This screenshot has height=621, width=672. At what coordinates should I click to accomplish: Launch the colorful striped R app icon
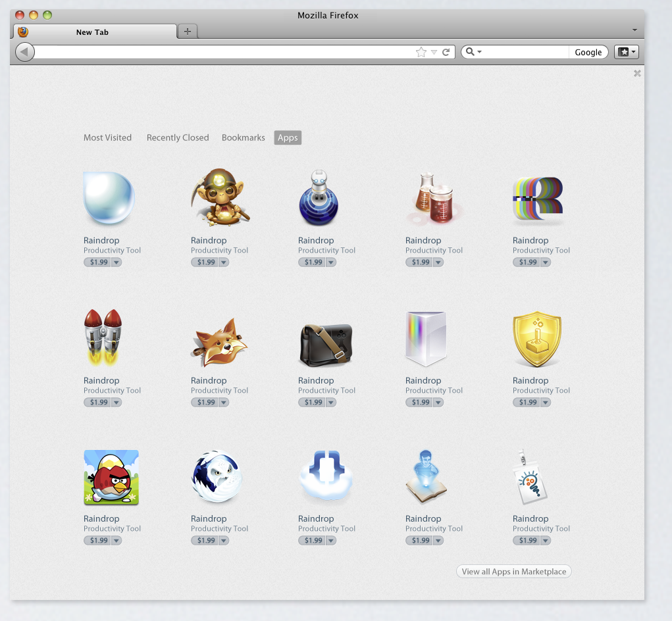tap(538, 201)
